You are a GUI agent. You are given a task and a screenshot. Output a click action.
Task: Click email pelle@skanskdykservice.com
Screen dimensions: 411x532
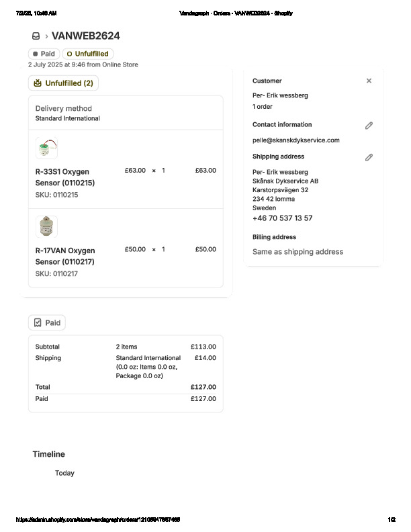(x=295, y=140)
